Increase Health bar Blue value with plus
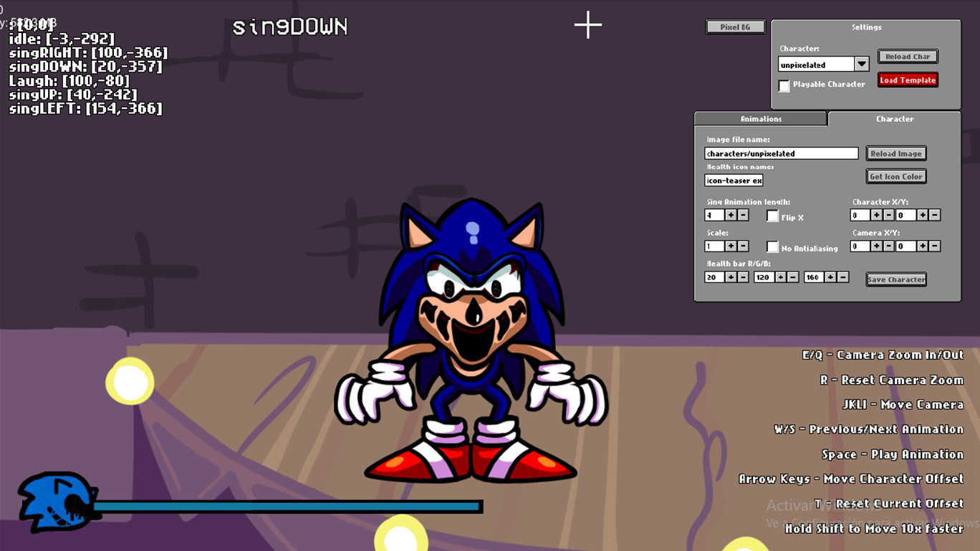 pos(831,277)
